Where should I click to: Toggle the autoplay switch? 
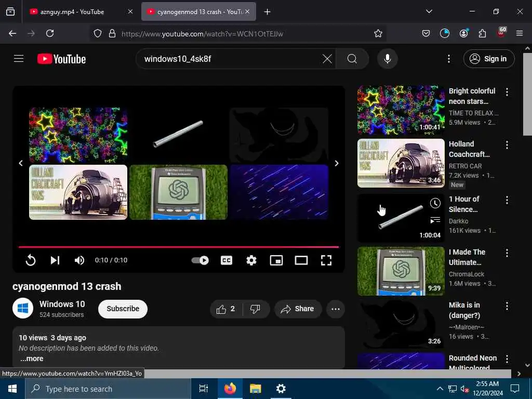[200, 260]
